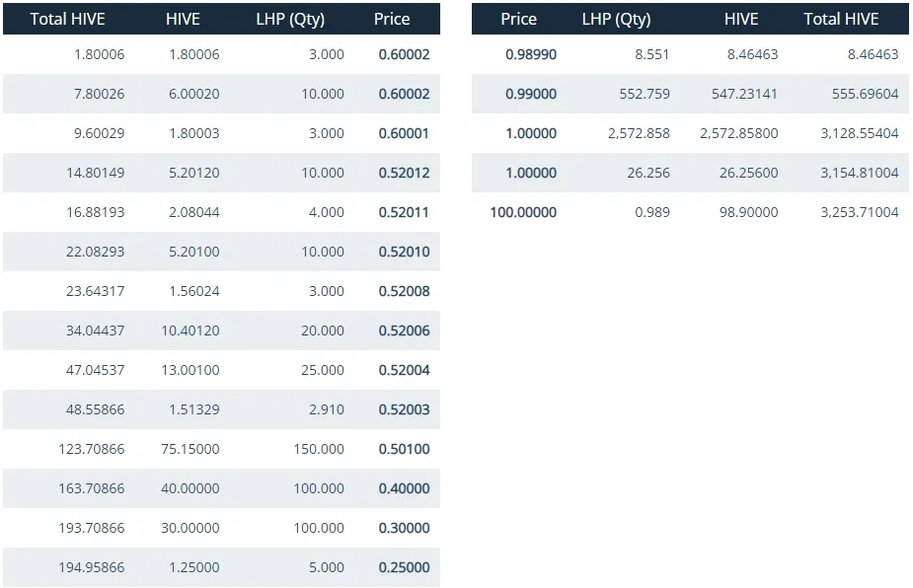The image size is (913, 588).
Task: Click the total 14.80149
Action: click(95, 173)
